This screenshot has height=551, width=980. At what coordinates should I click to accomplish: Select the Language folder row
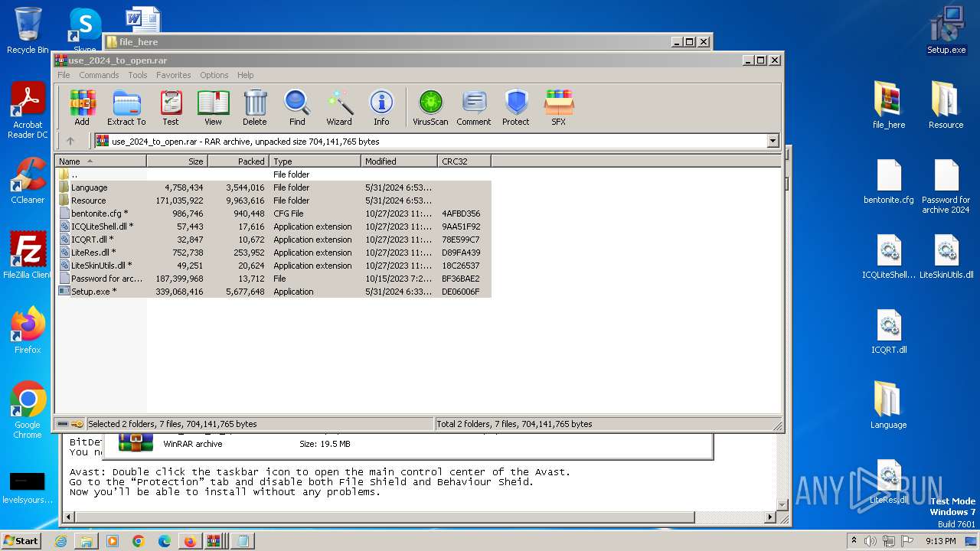coord(273,187)
